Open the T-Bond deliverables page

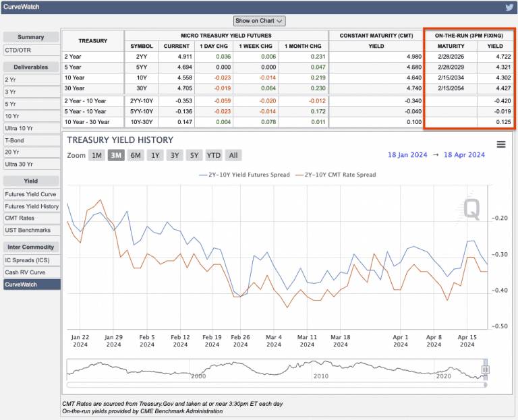pyautogui.click(x=32, y=140)
